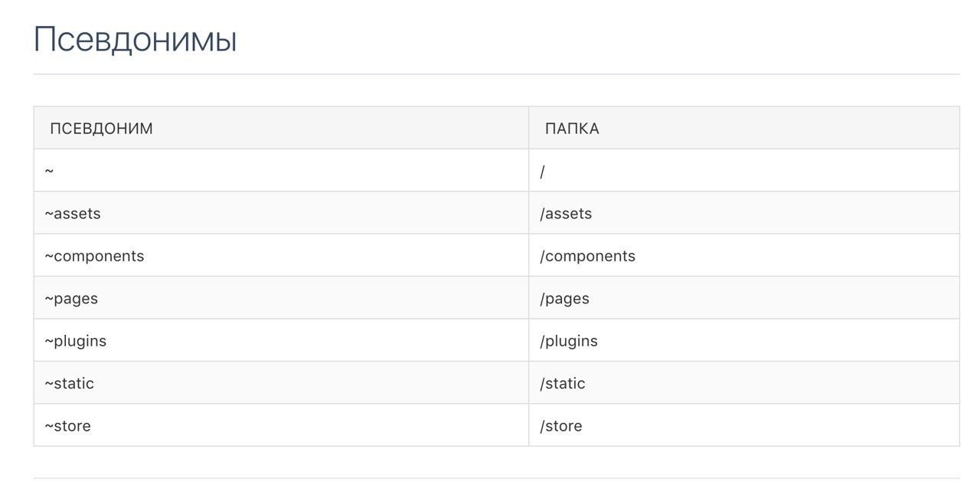The height and width of the screenshot is (482, 980).
Task: Click the /store folder text
Action: 561,426
